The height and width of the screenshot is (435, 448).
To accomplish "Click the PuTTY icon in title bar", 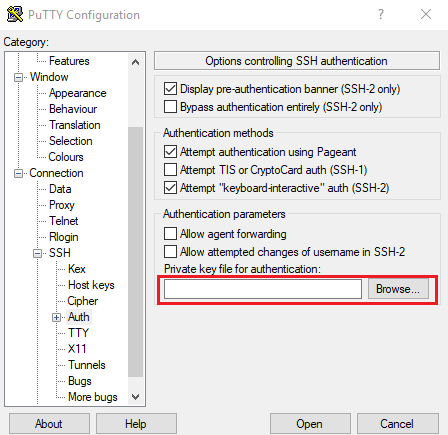I will coord(15,14).
